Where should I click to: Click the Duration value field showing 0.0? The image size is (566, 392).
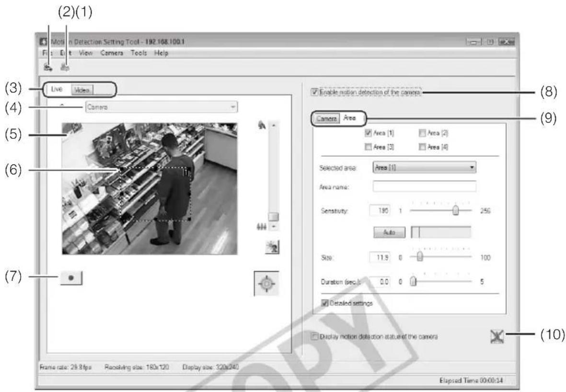[380, 282]
